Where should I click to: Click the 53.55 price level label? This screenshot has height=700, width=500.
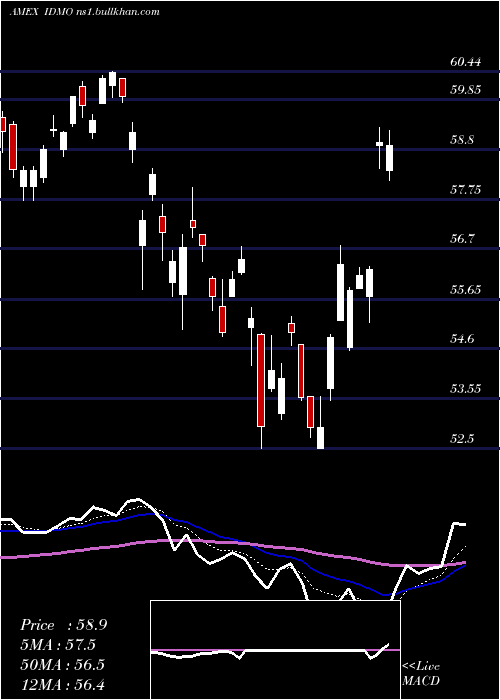[466, 388]
